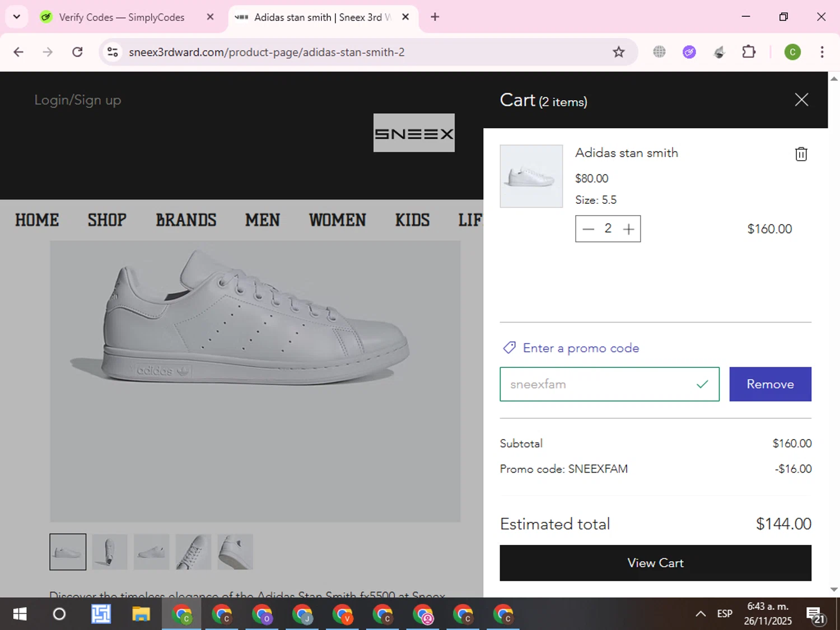
Task: Click the SNEEX logo
Action: click(x=414, y=133)
